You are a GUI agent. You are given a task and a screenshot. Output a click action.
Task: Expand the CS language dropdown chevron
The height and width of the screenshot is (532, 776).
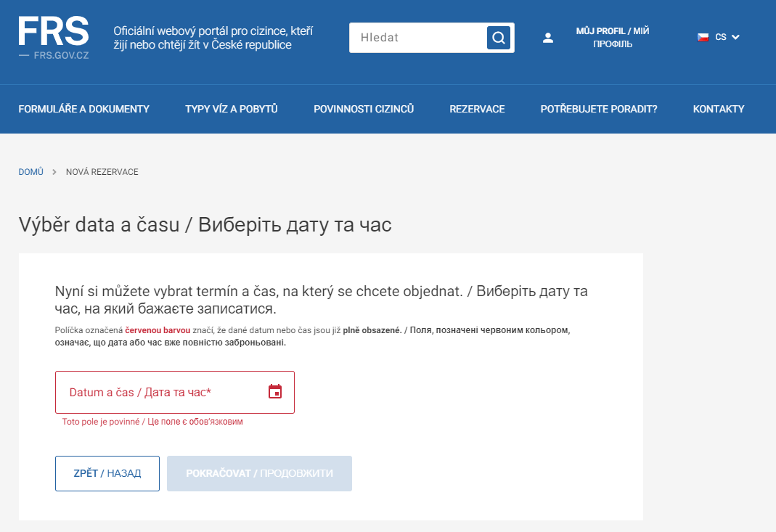click(735, 37)
